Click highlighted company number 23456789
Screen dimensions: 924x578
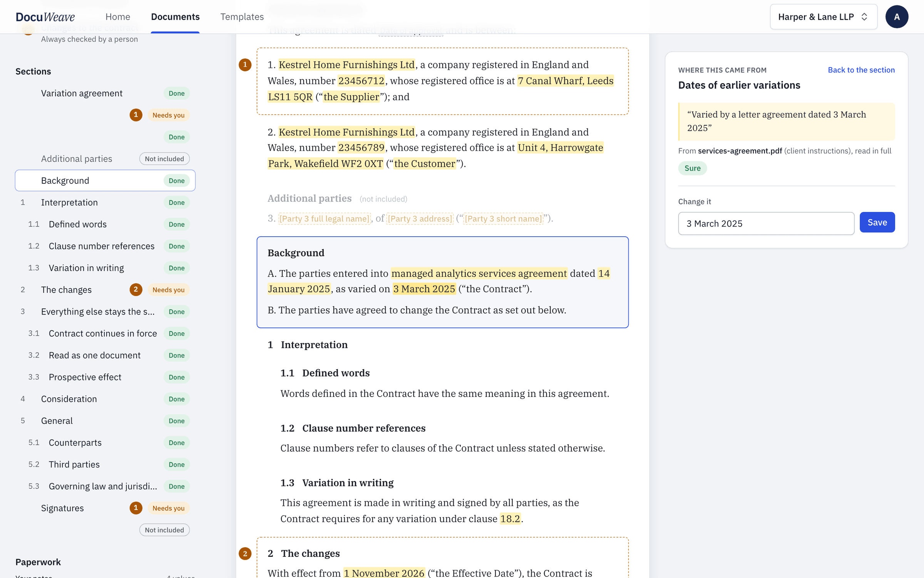pyautogui.click(x=361, y=148)
